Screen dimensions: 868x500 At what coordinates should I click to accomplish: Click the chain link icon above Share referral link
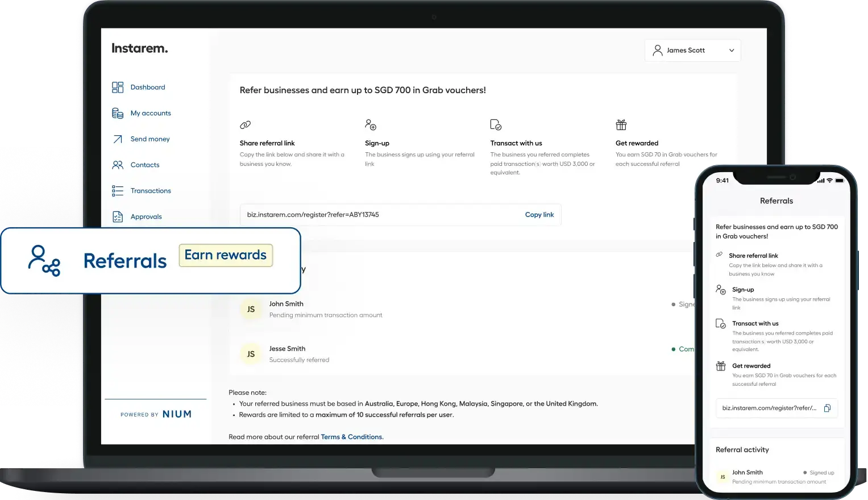point(245,124)
